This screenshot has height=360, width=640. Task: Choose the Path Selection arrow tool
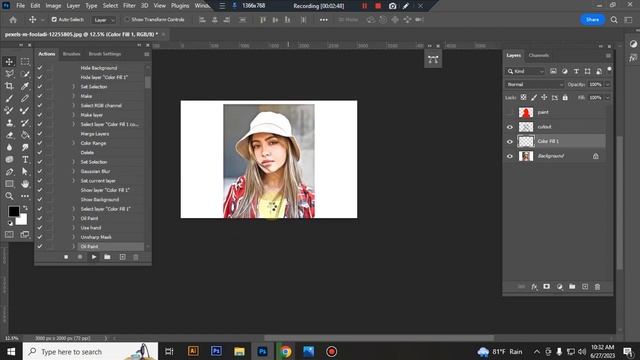coord(25,172)
